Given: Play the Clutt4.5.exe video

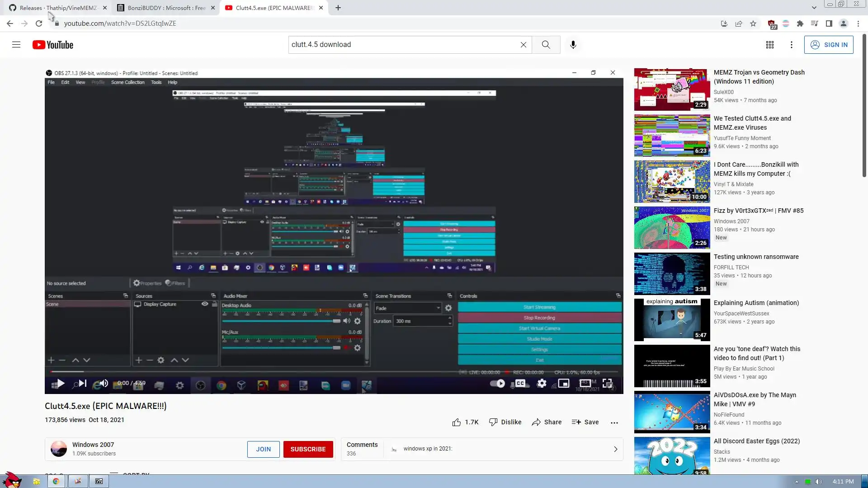Looking at the screenshot, I should (61, 384).
